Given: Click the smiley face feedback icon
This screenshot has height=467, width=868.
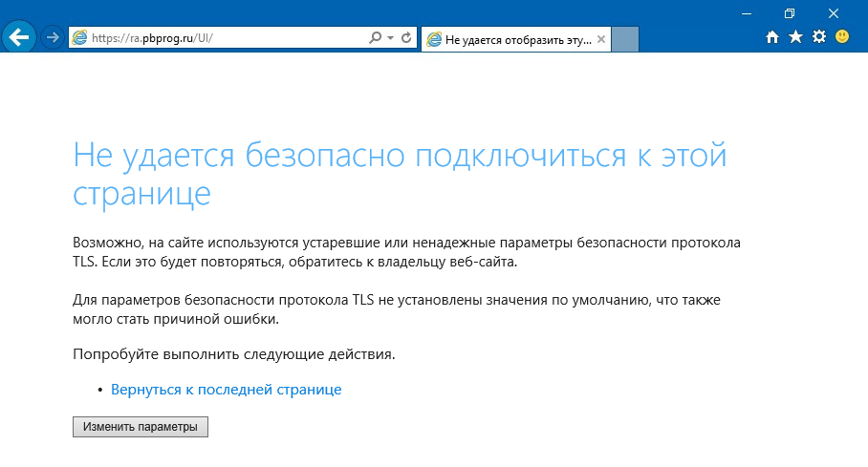Looking at the screenshot, I should tap(842, 37).
